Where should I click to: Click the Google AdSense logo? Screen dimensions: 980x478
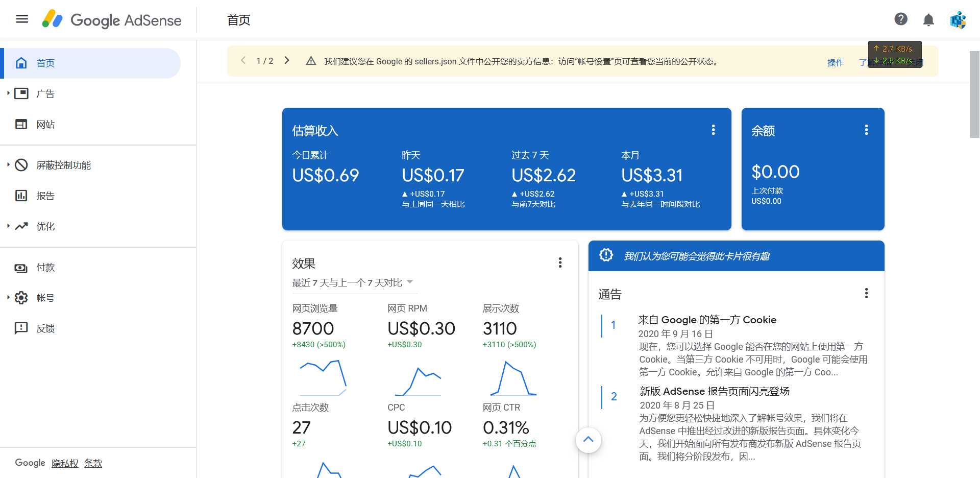tap(112, 19)
